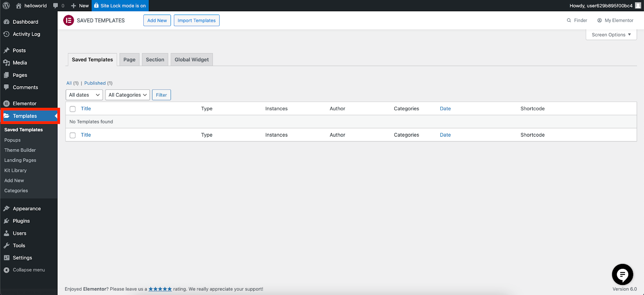Click the Settings icon in sidebar
This screenshot has height=295, width=644.
[6, 258]
